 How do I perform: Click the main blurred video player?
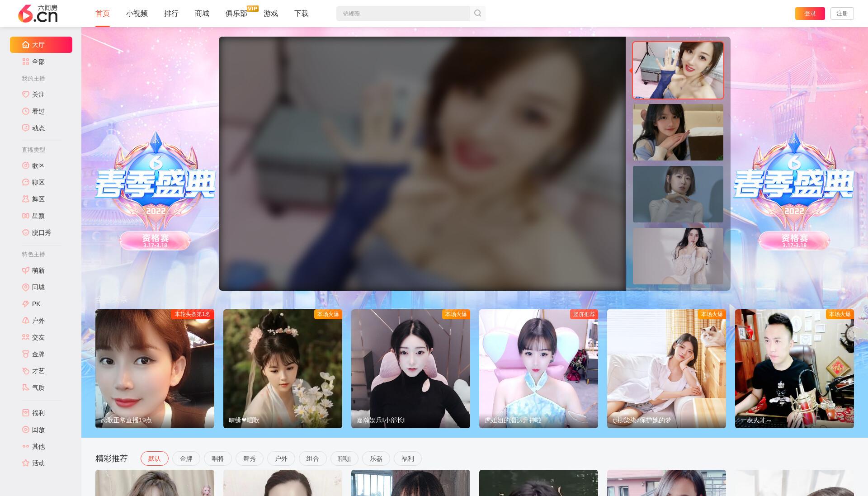point(422,164)
